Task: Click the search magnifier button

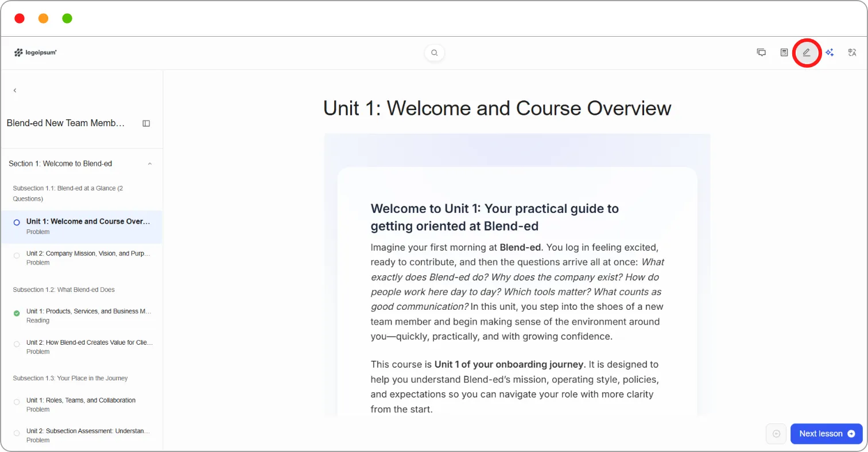Action: (435, 53)
